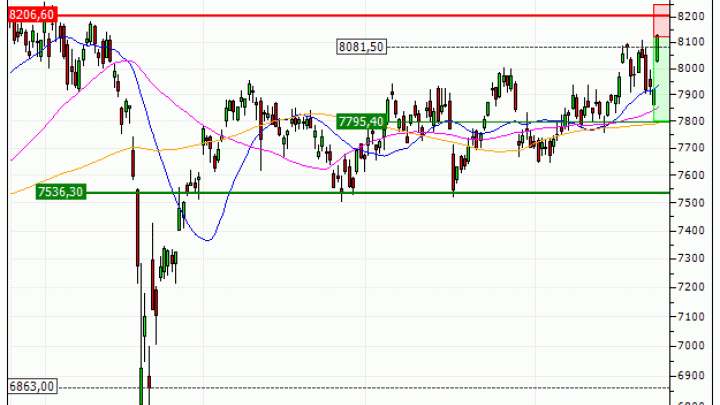
Task: Click the 7800 axis tick label
Action: 691,121
